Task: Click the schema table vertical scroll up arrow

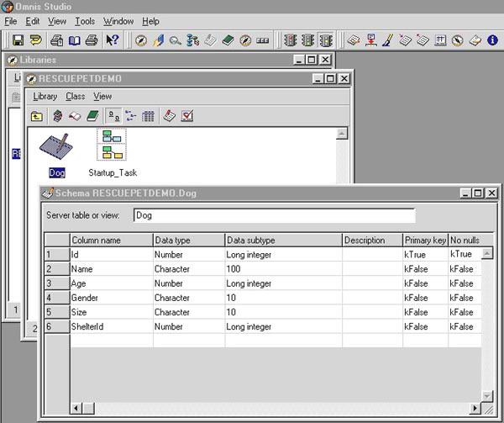Action: tap(487, 254)
